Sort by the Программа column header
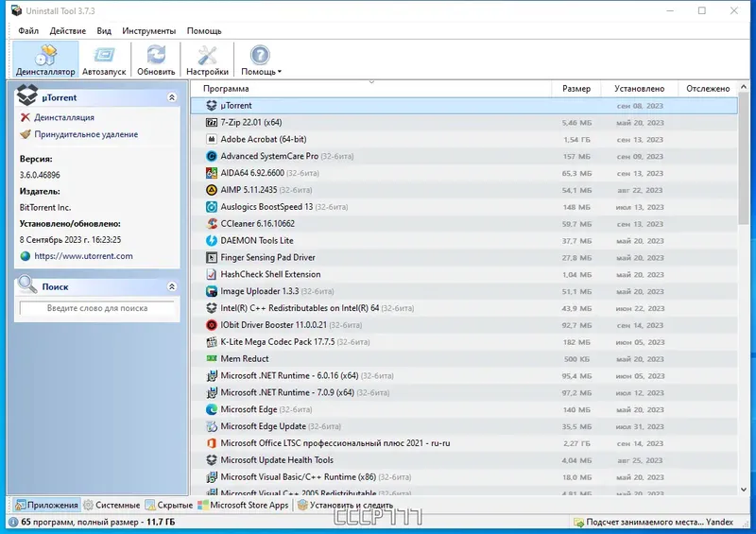The width and height of the screenshot is (756, 534). coord(370,89)
